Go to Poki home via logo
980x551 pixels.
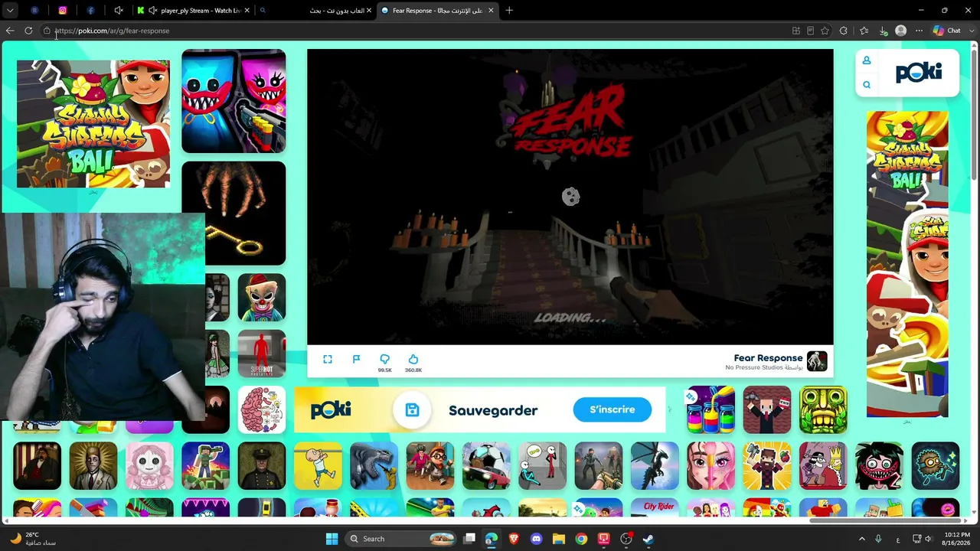(919, 73)
